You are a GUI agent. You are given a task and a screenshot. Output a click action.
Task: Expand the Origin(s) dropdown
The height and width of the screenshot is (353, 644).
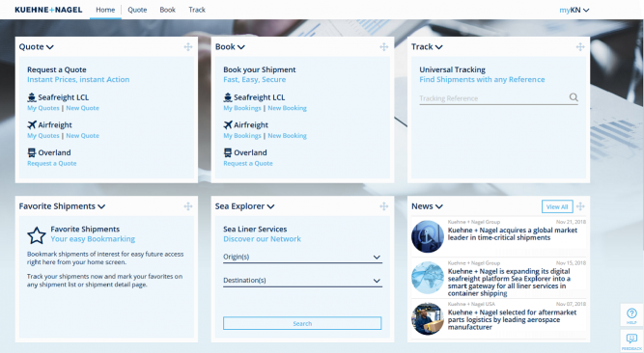point(302,257)
